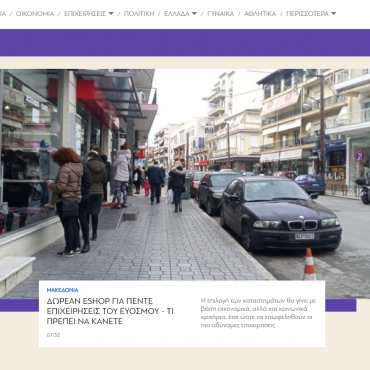Open the article titled ΔΩΡΕΑΝ ESHOP ΓΙΑ ΠΕΝΤΕ ΕΠΙΧΕΙΡΗΣΕΙΣ

(110, 311)
